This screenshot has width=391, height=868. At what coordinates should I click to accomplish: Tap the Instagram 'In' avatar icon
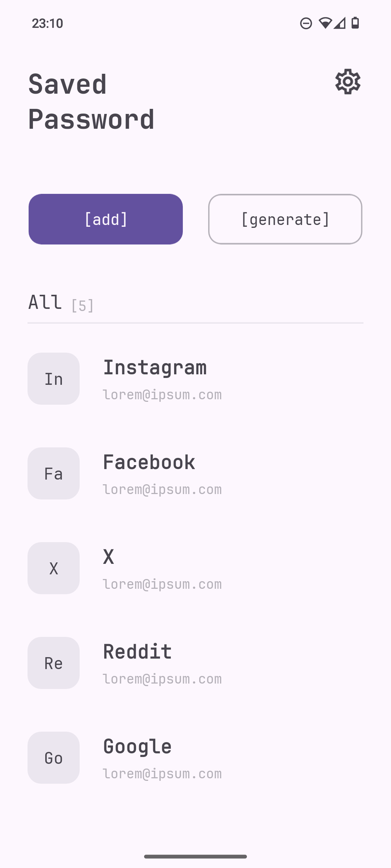54,379
